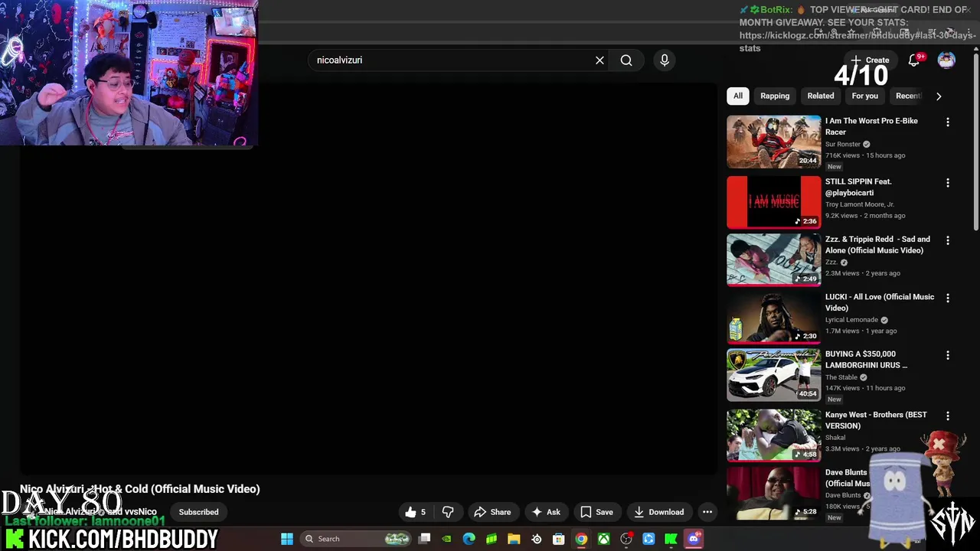Click 'LUCKI - All Love' video title
The width and height of the screenshot is (980, 551).
tap(880, 302)
